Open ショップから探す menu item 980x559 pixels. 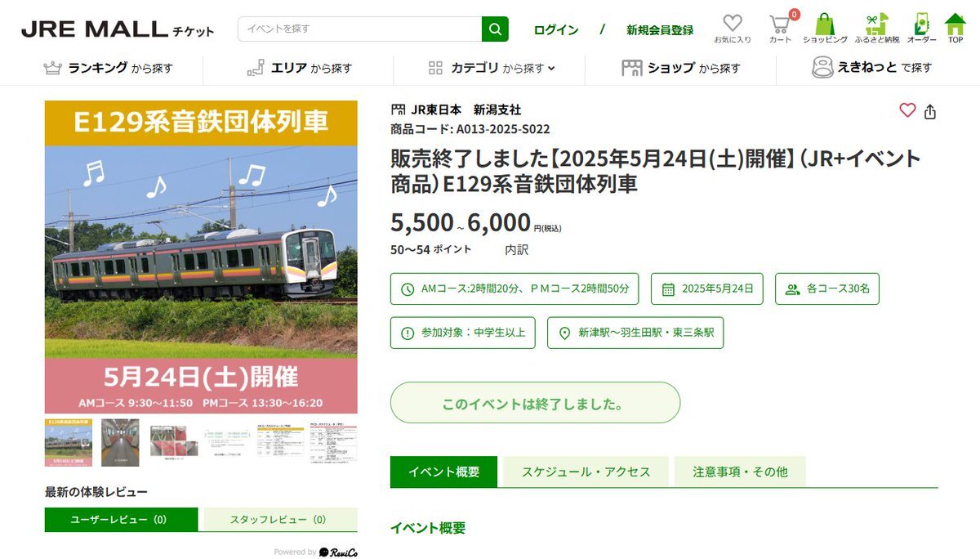pyautogui.click(x=680, y=69)
